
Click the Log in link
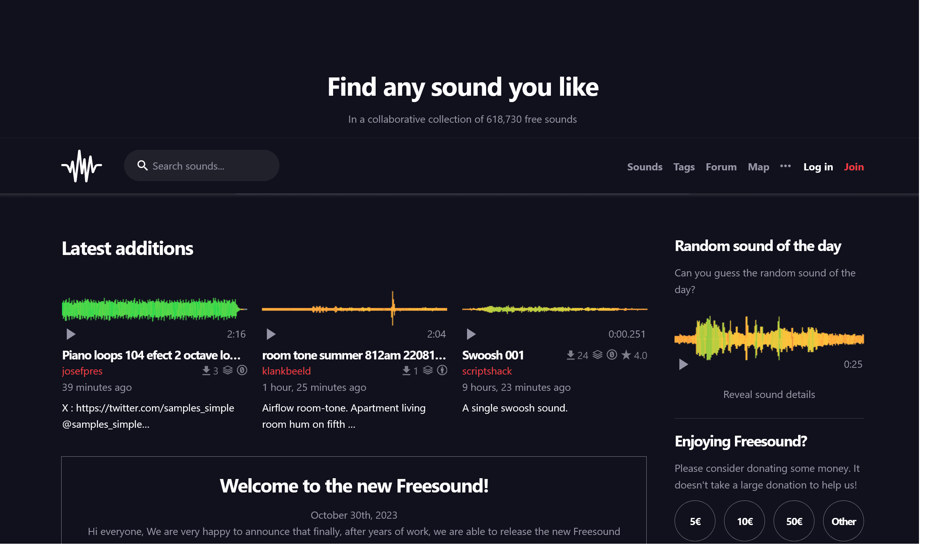(818, 167)
